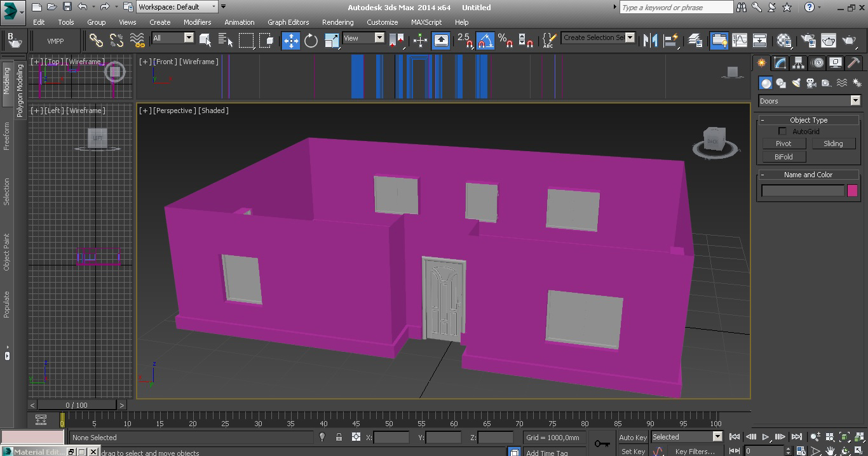Screen dimensions: 868x456
Task: Open the Animation menu
Action: 240,22
